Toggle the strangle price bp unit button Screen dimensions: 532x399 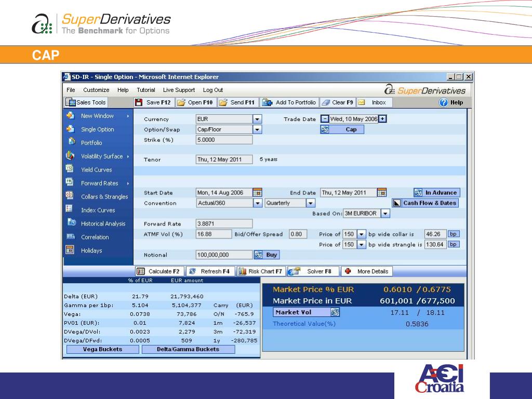(453, 244)
